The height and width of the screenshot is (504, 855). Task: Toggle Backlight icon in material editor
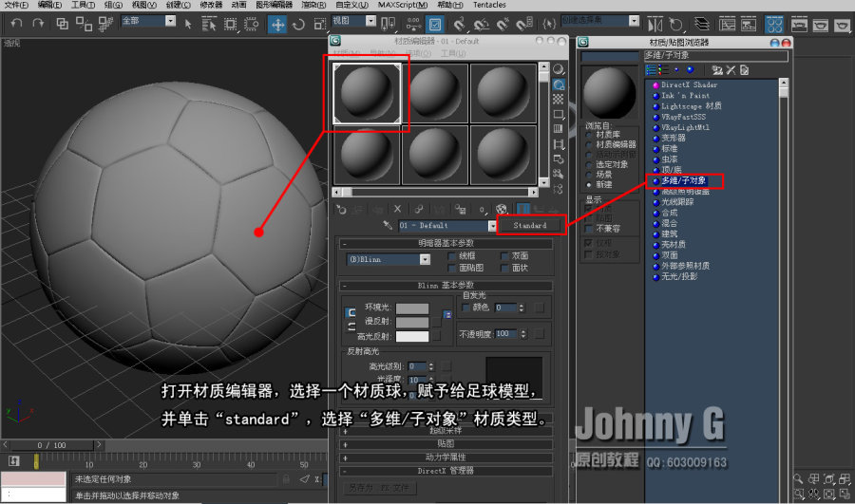559,84
